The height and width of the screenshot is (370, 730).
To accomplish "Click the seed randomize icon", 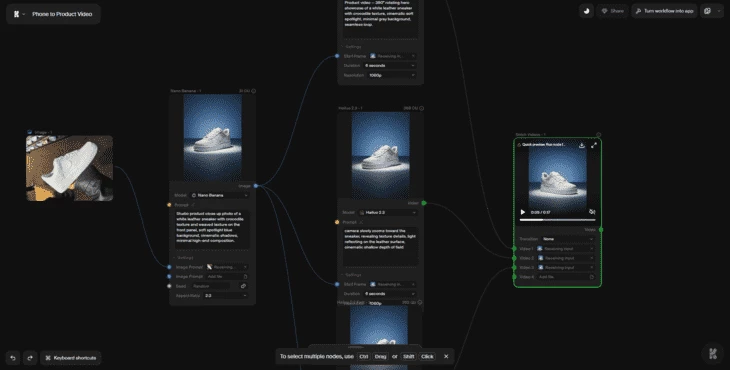I will pyautogui.click(x=243, y=286).
